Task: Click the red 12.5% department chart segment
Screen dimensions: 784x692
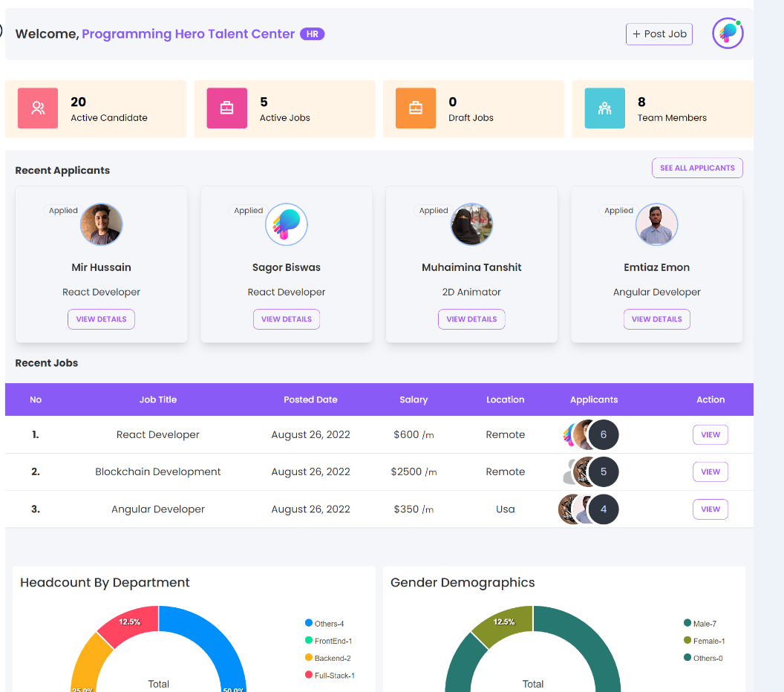Action: click(131, 623)
